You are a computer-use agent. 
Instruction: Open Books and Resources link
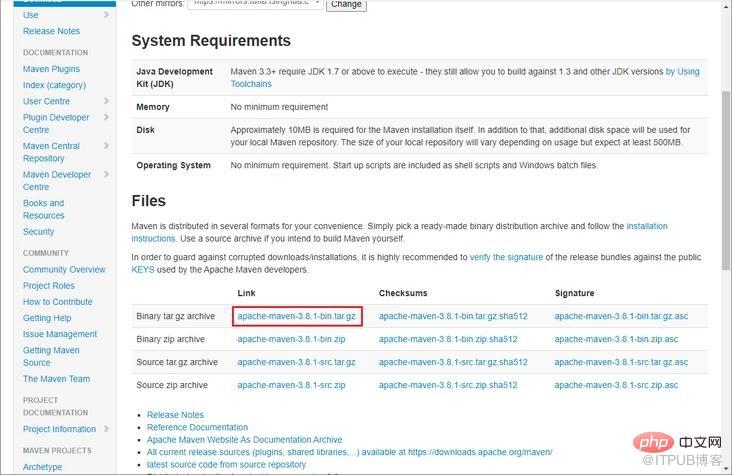pyautogui.click(x=43, y=209)
